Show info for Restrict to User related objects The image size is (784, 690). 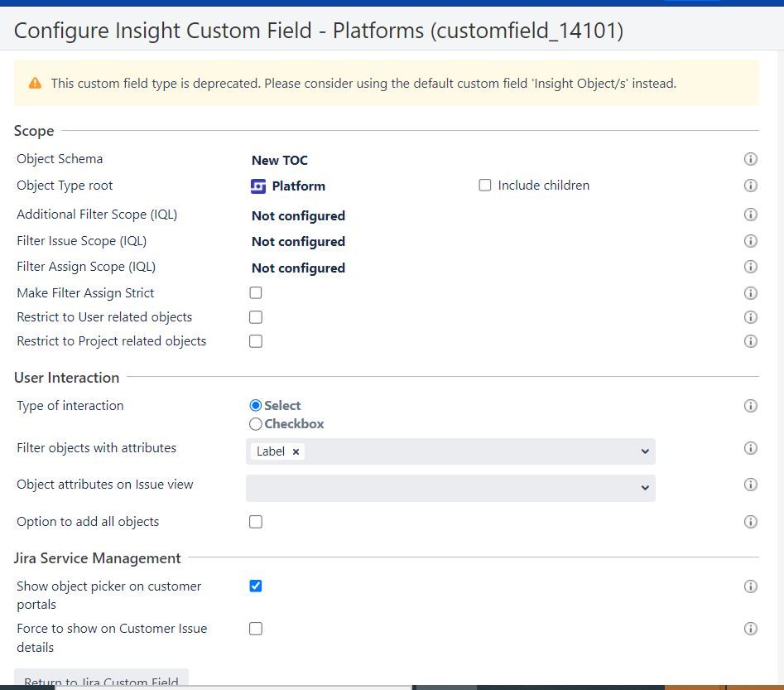(x=750, y=317)
